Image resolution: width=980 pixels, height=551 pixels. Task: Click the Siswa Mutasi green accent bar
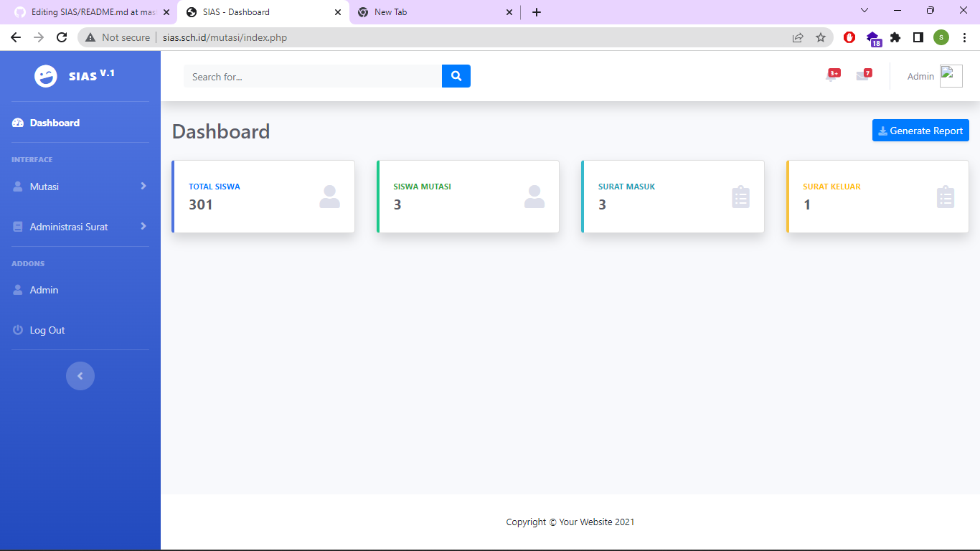(378, 195)
